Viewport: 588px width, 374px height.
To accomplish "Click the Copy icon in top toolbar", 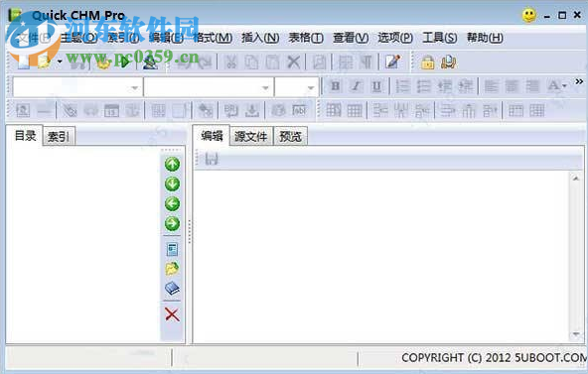I will click(251, 62).
